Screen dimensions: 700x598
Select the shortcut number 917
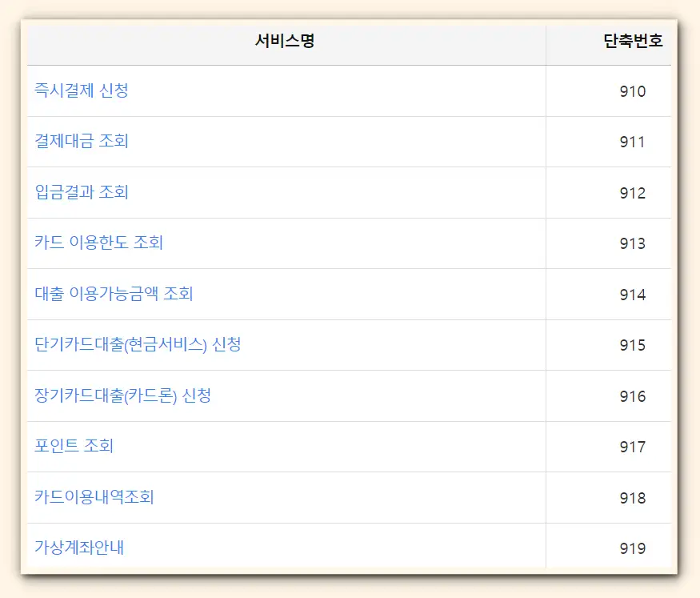pyautogui.click(x=633, y=447)
